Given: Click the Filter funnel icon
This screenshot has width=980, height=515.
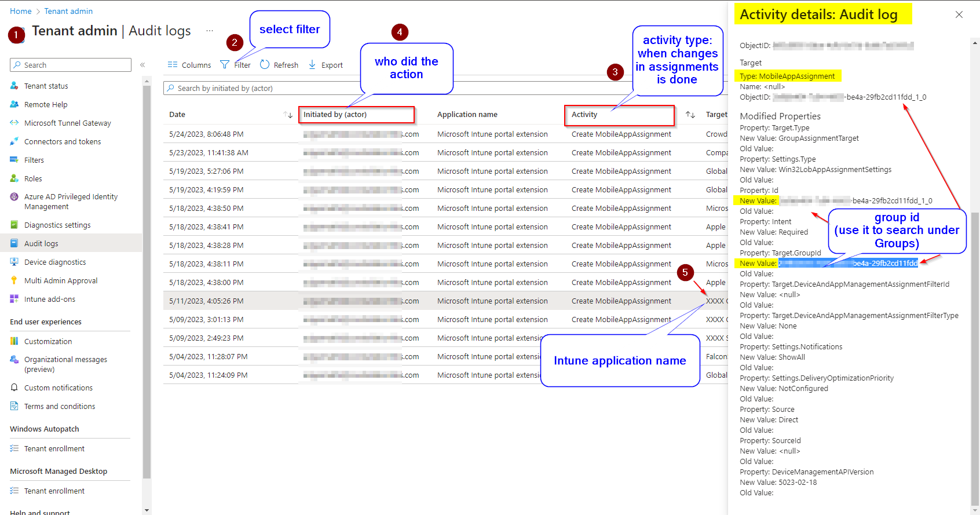Looking at the screenshot, I should tap(225, 65).
